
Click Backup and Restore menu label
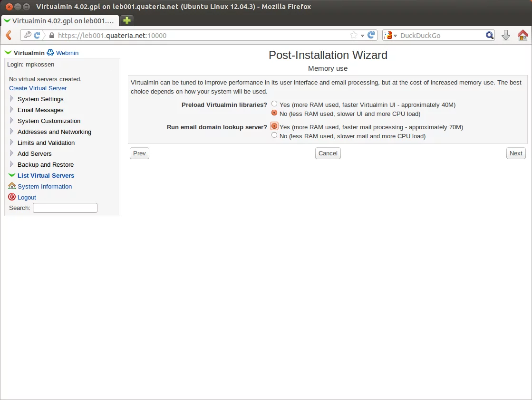(46, 164)
